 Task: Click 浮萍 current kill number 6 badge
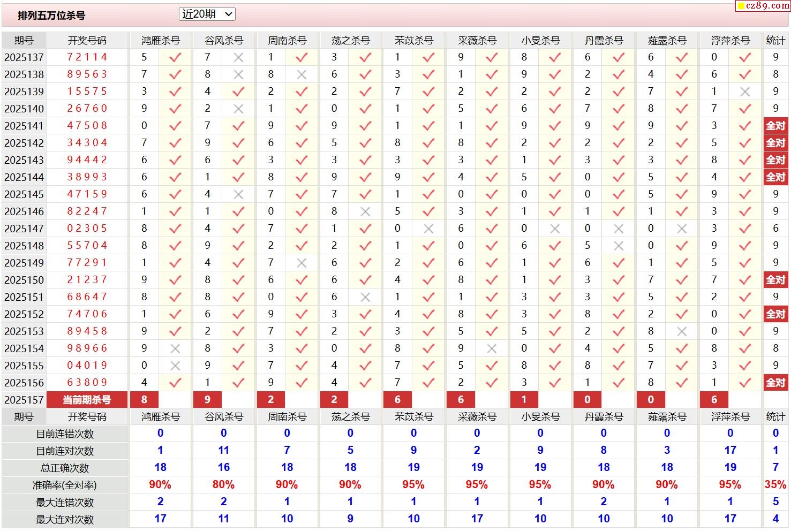pyautogui.click(x=714, y=400)
